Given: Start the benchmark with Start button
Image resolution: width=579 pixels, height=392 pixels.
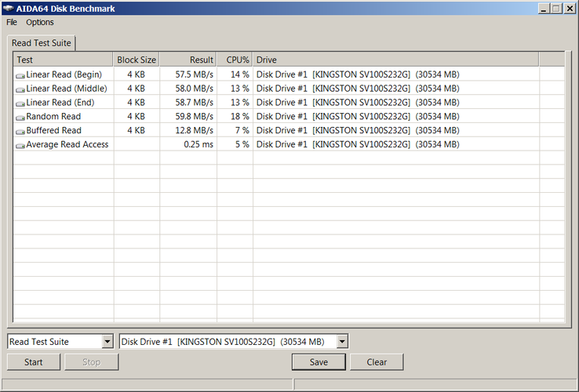Looking at the screenshot, I should pos(34,362).
